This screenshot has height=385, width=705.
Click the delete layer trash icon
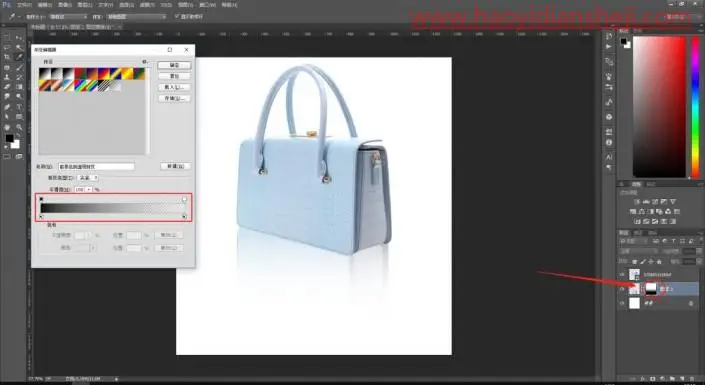pyautogui.click(x=692, y=379)
